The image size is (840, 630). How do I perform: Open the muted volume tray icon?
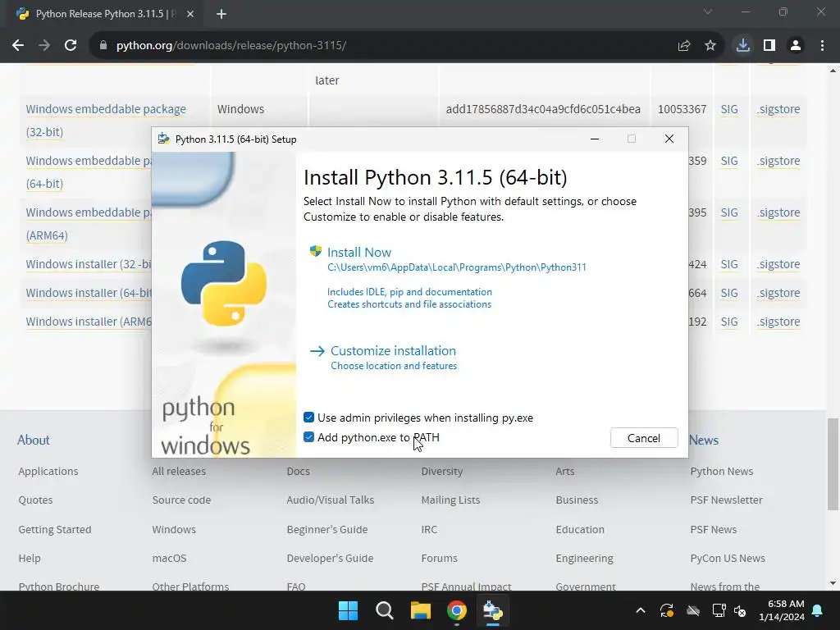tap(740, 610)
